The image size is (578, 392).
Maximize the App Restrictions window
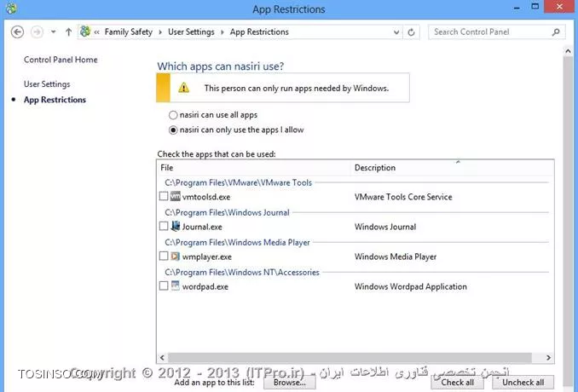(535, 7)
